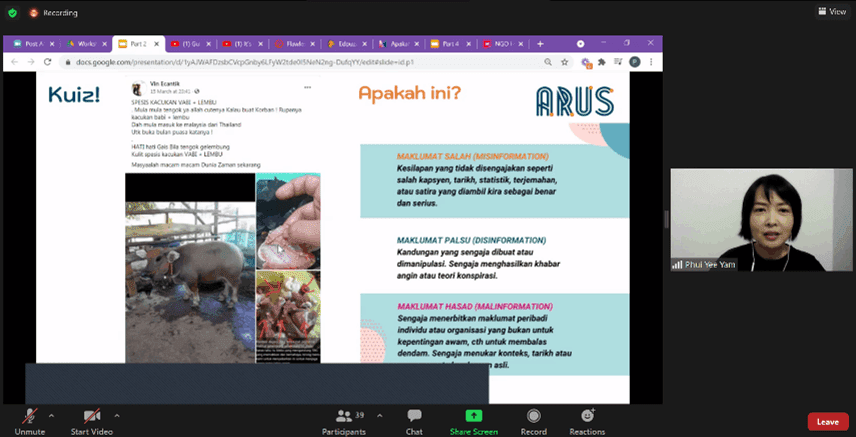Click the Recording indicator
Screen dimensions: 856x437
[x=53, y=13]
